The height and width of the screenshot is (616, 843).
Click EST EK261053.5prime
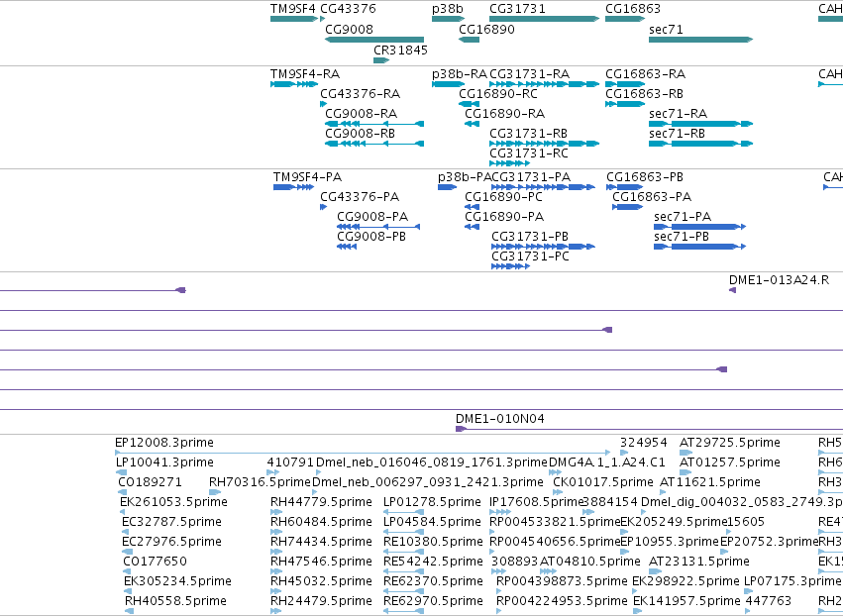click(x=173, y=502)
